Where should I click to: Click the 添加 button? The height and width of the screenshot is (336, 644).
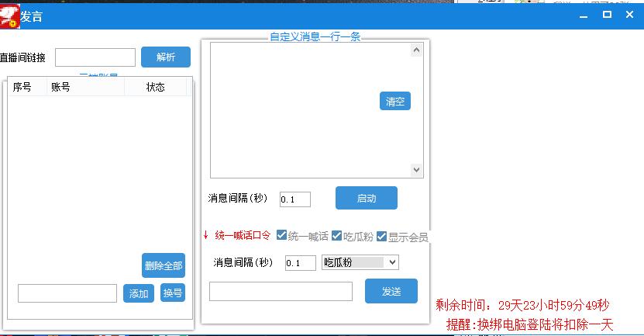[139, 293]
